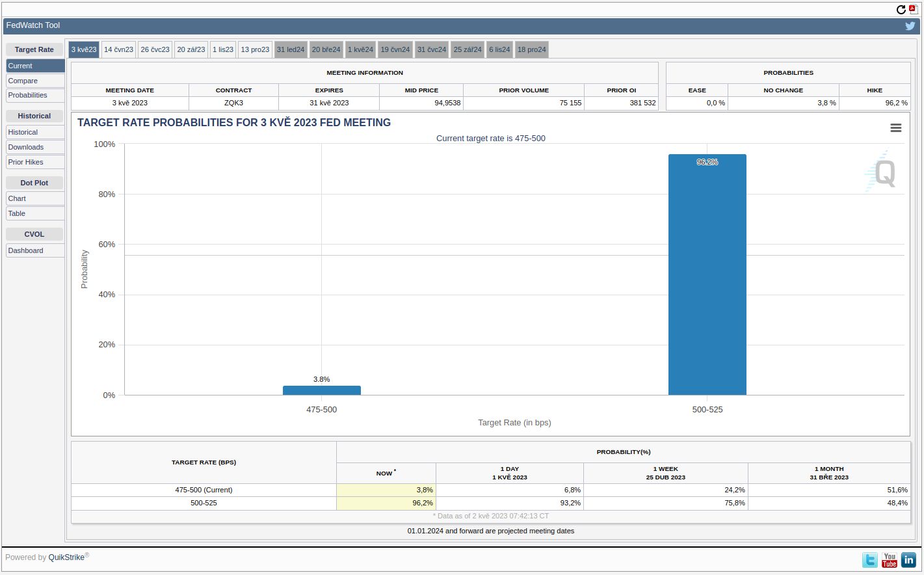This screenshot has height=575, width=924.
Task: Click the HIKE 96,2 % probability cell
Action: click(875, 103)
